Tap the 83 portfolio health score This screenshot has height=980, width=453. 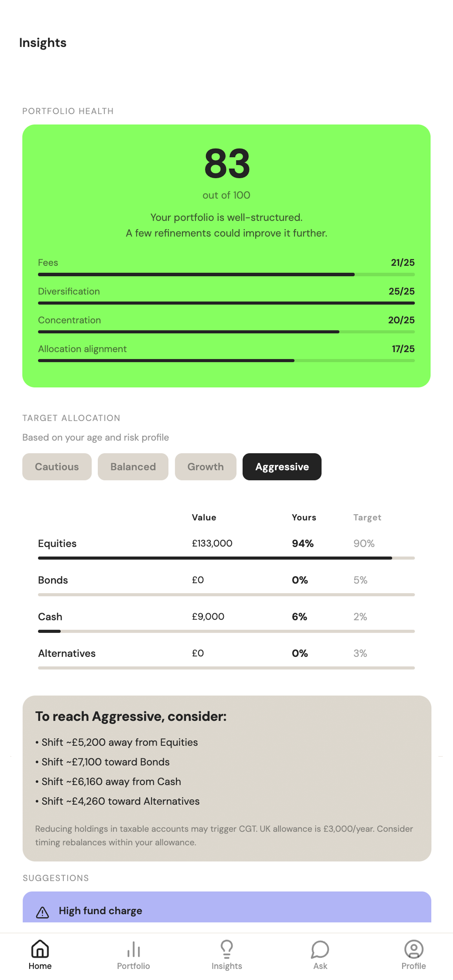point(227,164)
